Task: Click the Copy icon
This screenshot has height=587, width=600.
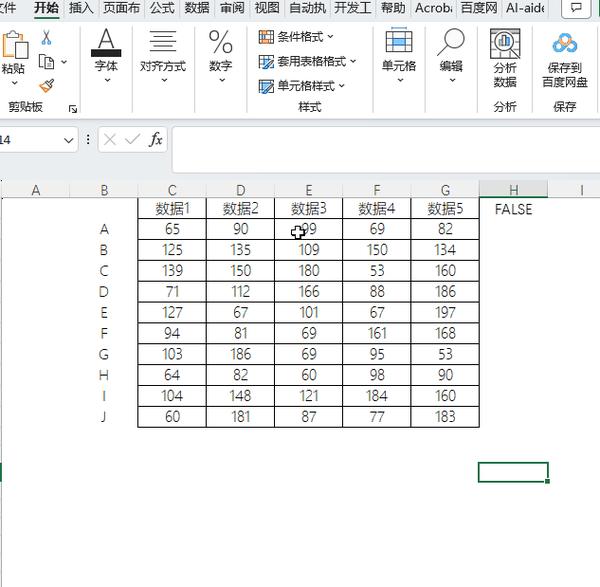Action: (47, 62)
